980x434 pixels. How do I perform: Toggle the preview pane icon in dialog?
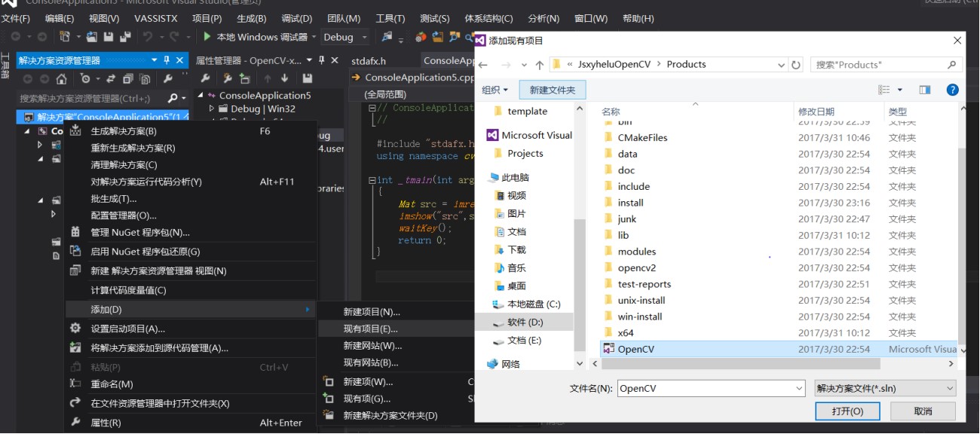coord(925,90)
